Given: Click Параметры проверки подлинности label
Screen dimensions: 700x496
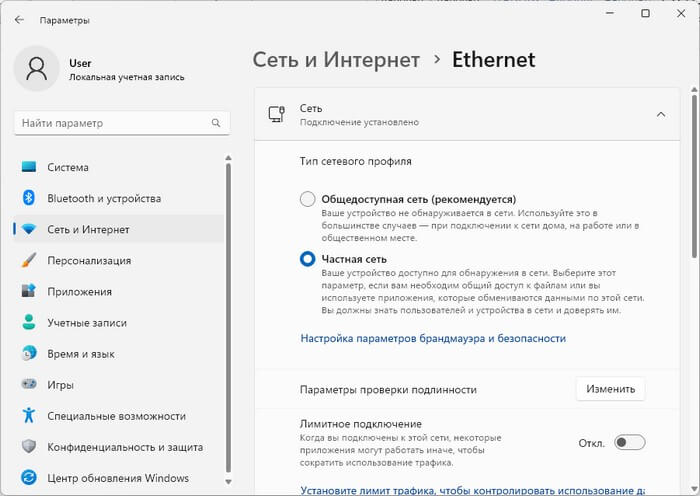Looking at the screenshot, I should 388,390.
